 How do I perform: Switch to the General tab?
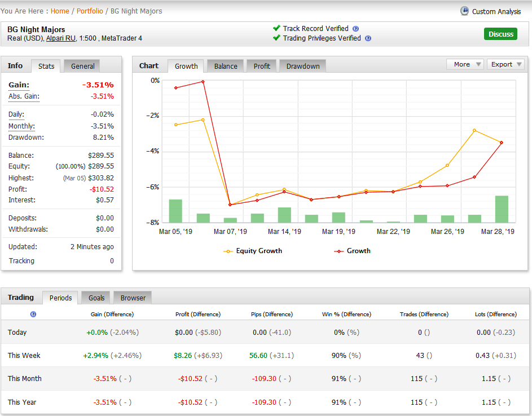pos(82,66)
